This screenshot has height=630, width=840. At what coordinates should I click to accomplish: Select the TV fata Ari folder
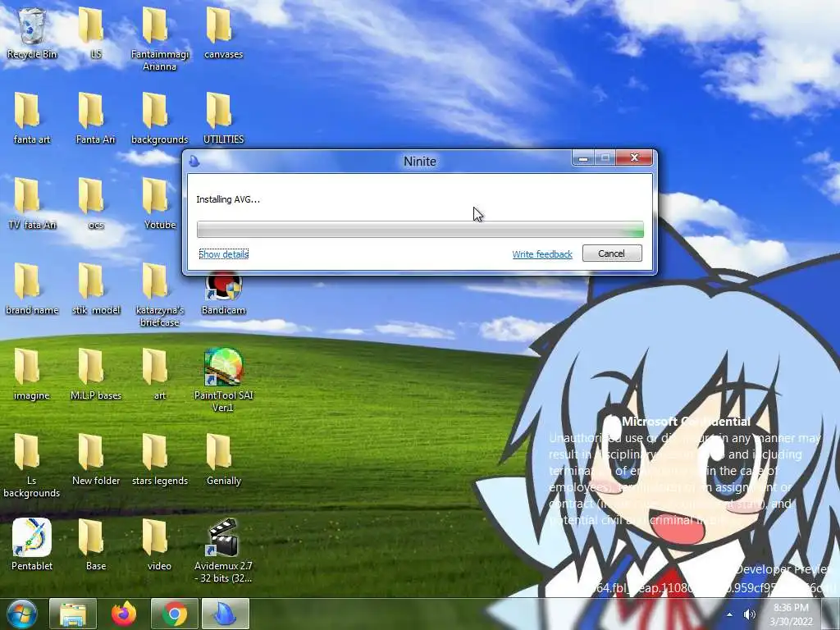click(x=32, y=203)
